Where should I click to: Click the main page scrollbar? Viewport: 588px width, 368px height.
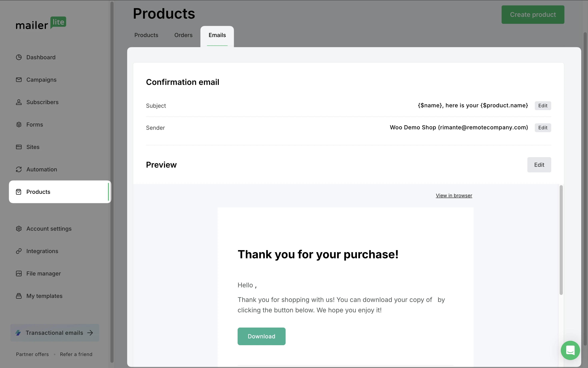[x=585, y=189]
